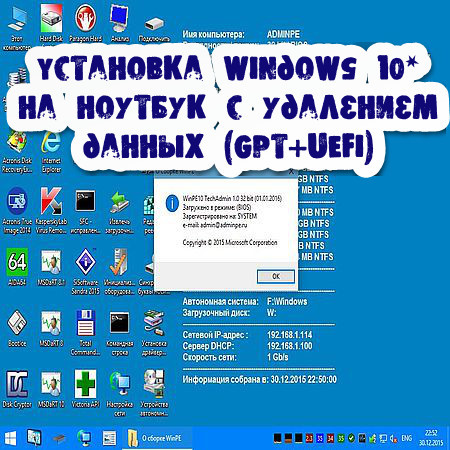Click the DHCP server address 192.168.1.100

tap(290, 346)
